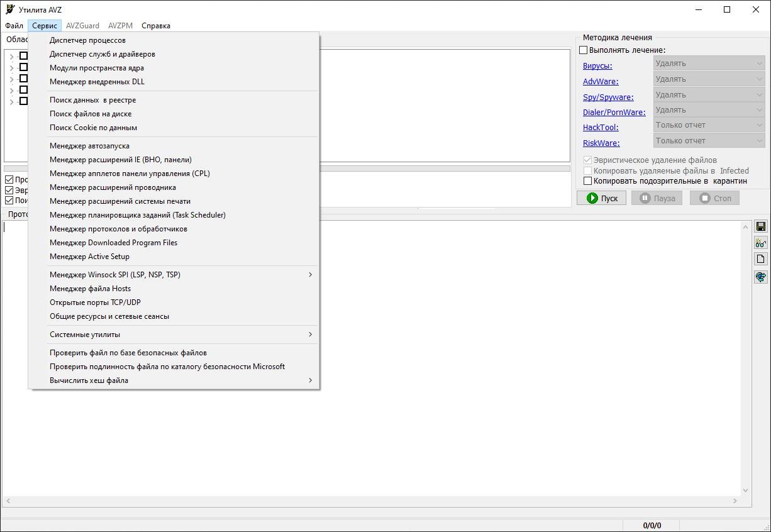771x532 pixels.
Task: Open the Вирусы action dropdown
Action: point(709,64)
